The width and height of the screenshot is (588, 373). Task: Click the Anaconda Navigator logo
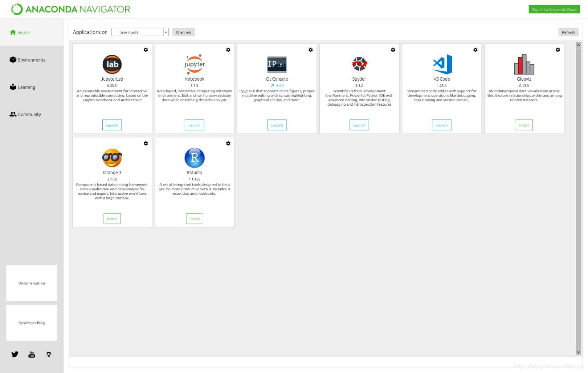(70, 9)
